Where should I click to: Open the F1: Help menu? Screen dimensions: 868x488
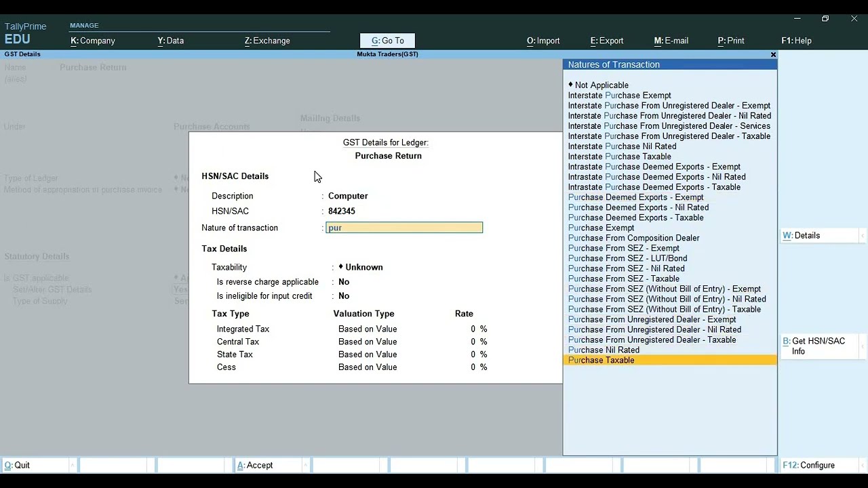[796, 41]
